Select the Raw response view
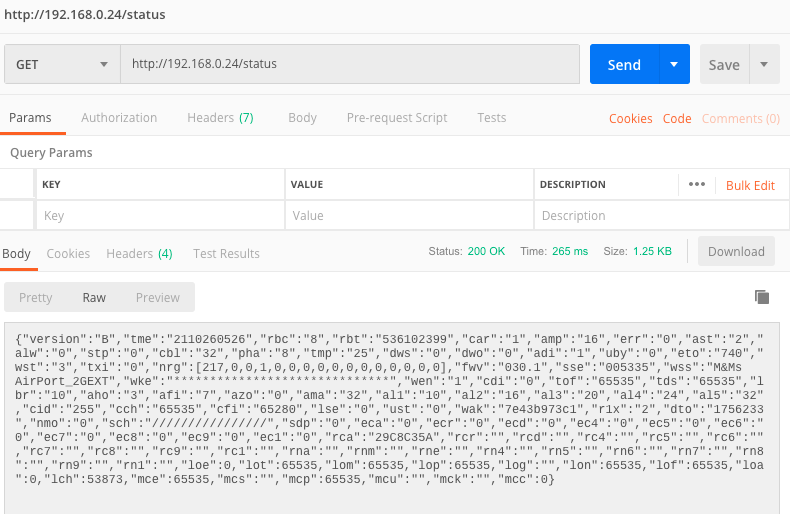 click(x=94, y=297)
